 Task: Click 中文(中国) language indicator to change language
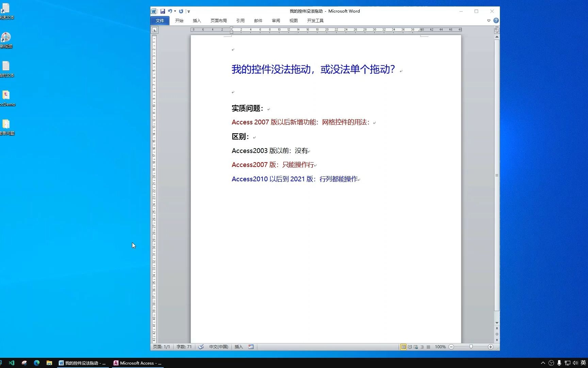click(x=218, y=347)
